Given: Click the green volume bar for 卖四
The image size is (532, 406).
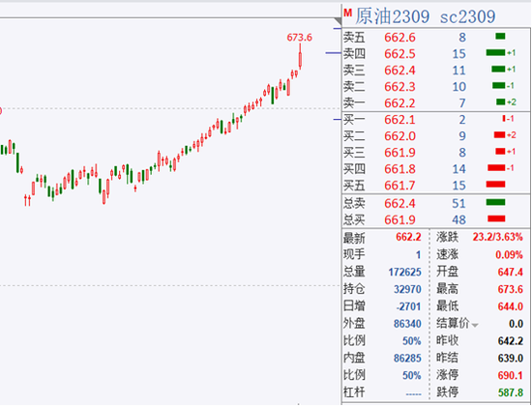Looking at the screenshot, I should tap(495, 52).
